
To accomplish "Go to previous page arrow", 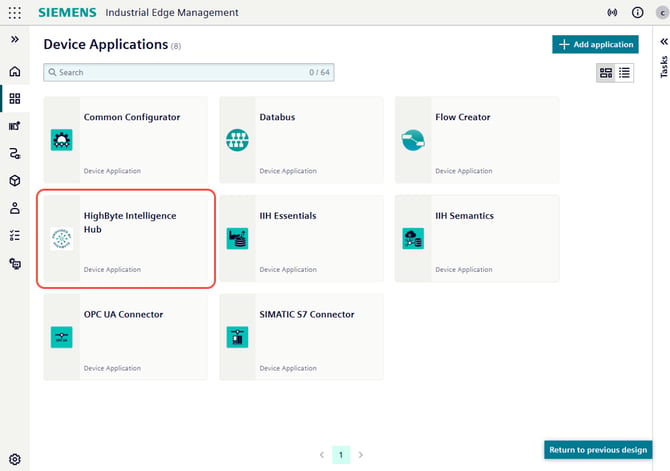I will (x=322, y=455).
